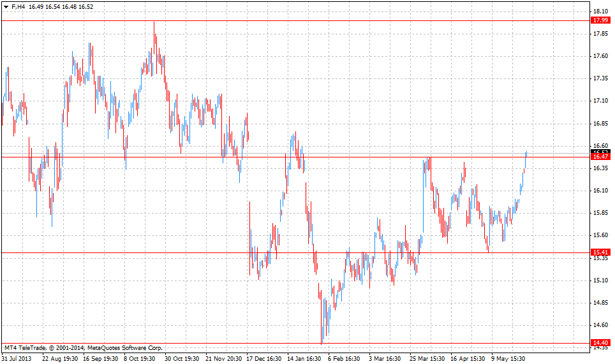Click the 30 Oct 19:30 time label
The image size is (615, 364).
click(182, 358)
